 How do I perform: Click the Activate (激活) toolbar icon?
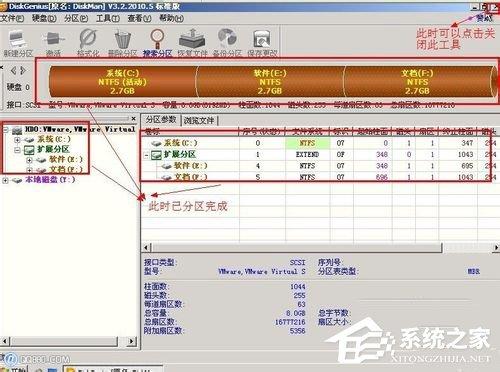53,43
